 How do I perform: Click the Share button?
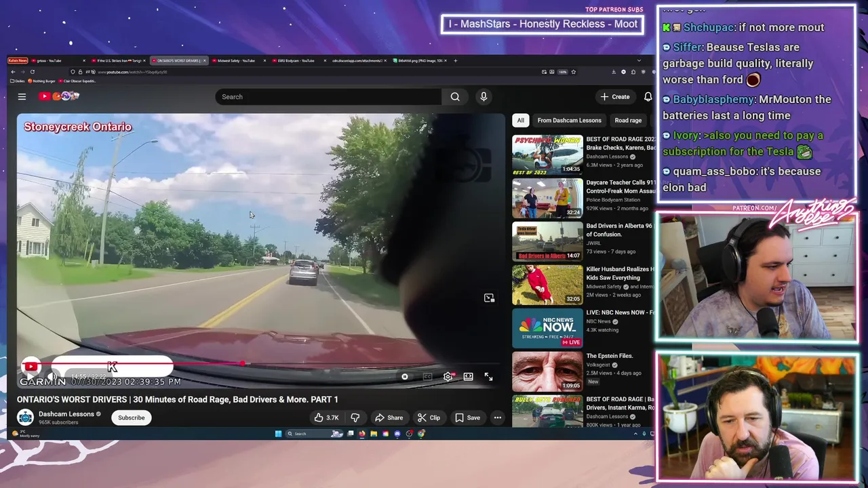pos(389,418)
